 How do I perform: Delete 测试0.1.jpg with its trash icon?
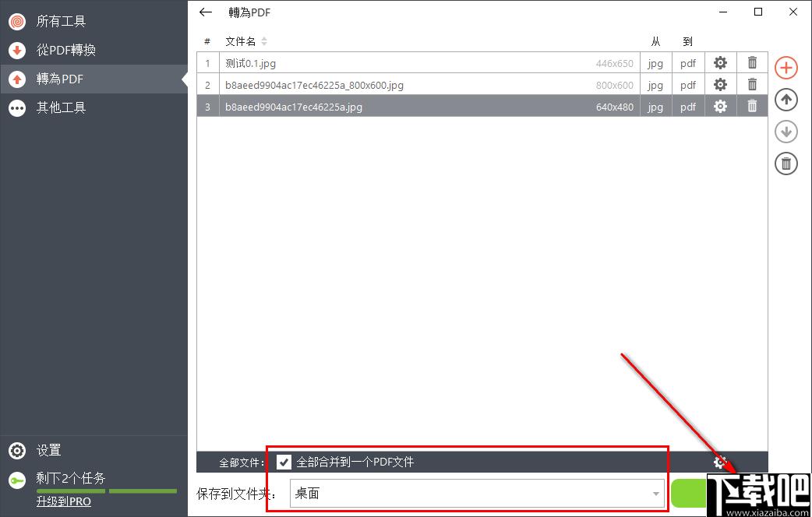pos(753,62)
